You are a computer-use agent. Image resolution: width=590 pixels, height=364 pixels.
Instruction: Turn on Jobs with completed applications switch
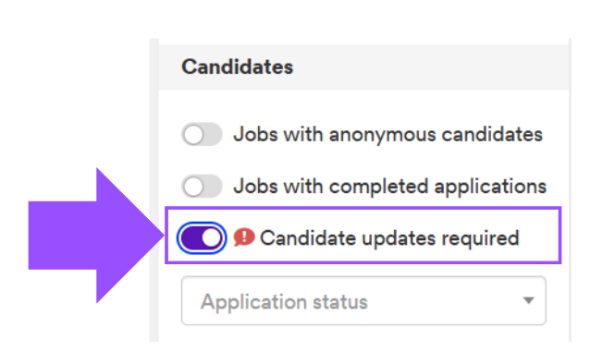point(202,186)
